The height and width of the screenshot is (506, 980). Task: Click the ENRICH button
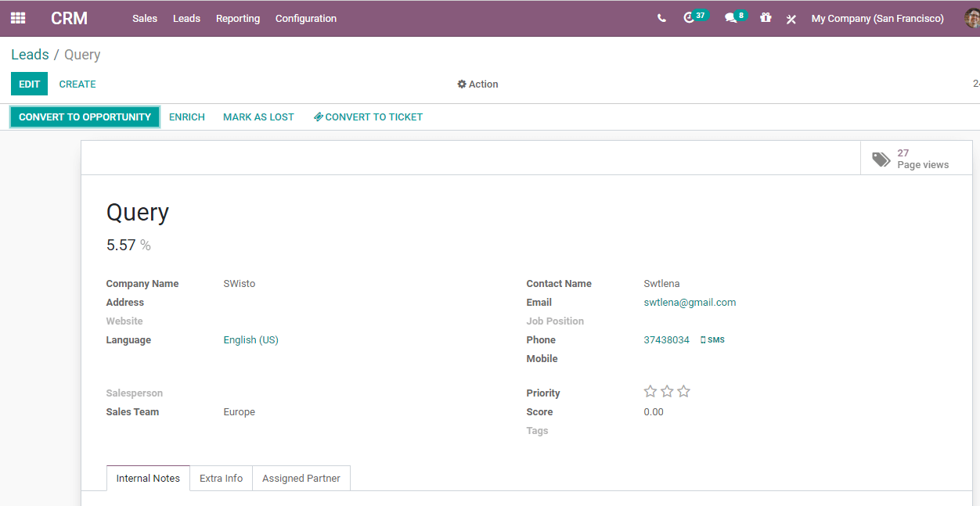pyautogui.click(x=187, y=117)
